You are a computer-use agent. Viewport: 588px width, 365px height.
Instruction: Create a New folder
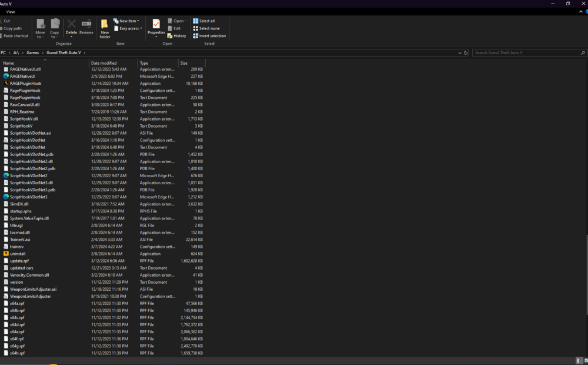click(105, 28)
